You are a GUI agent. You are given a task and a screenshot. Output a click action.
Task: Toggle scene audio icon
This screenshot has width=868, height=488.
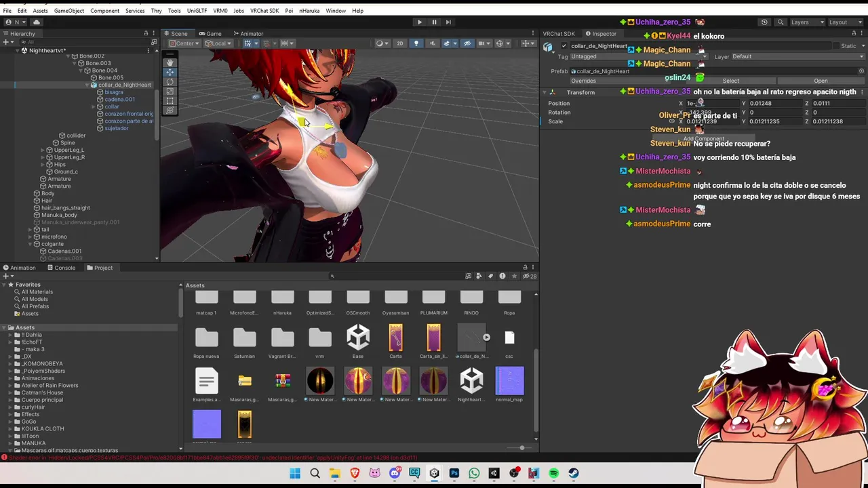coord(431,43)
